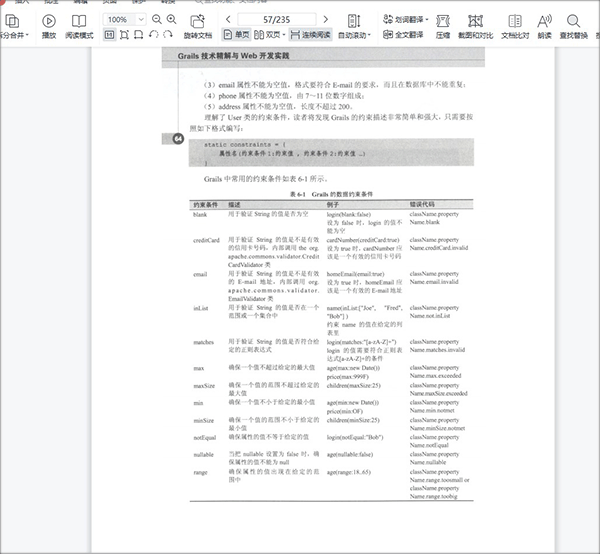
Task: Click the 'range' table cell
Action: [x=201, y=472]
